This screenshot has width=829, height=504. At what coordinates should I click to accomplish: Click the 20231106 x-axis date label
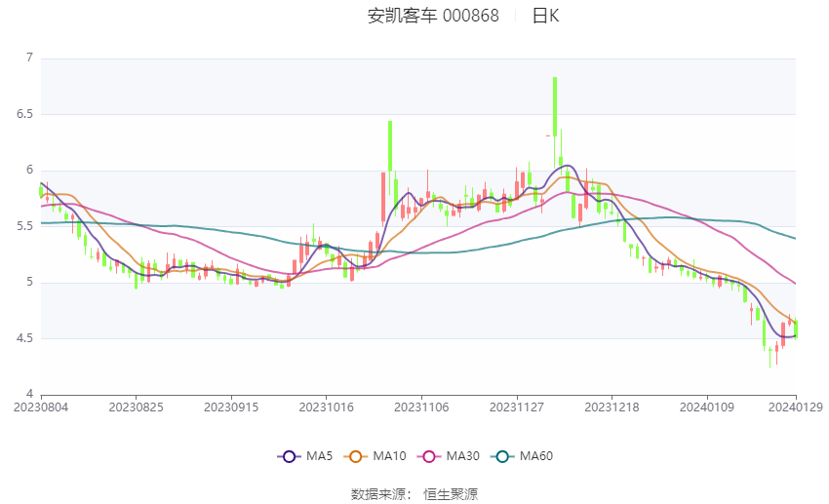pos(421,407)
